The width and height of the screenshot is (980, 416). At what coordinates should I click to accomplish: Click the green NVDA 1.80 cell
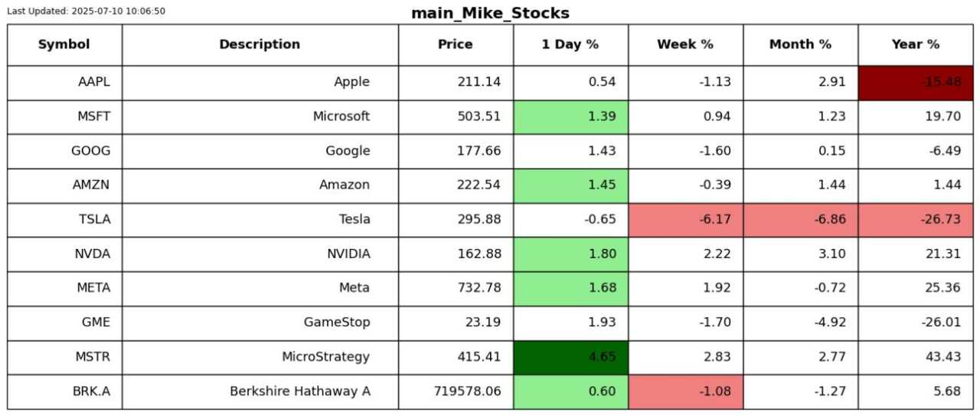pyautogui.click(x=570, y=254)
